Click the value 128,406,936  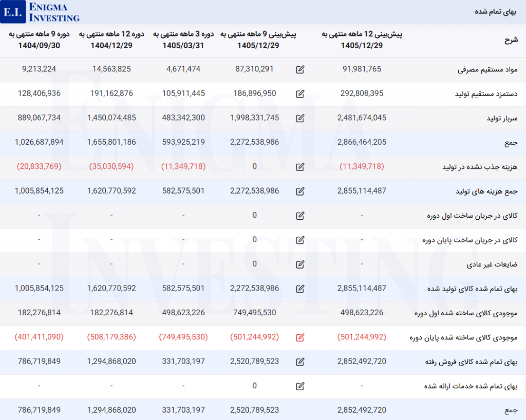(39, 93)
